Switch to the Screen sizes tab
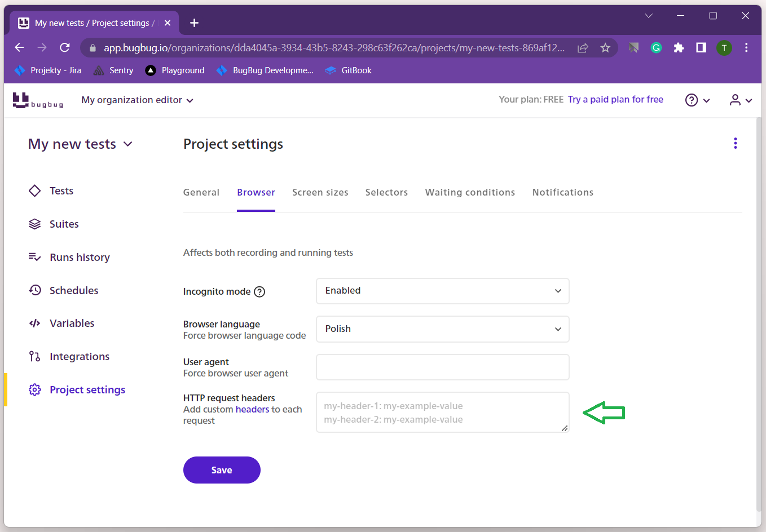Viewport: 766px width, 532px height. coord(320,193)
